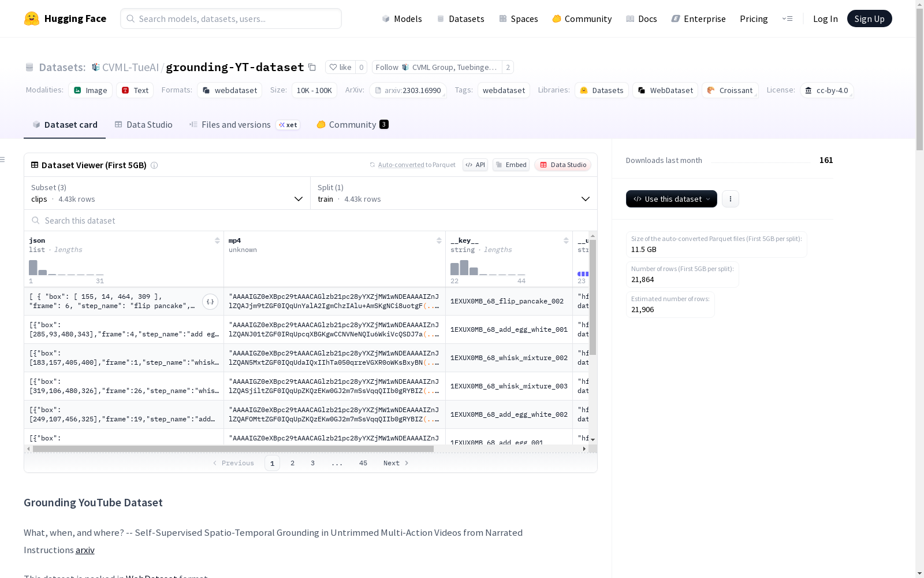The width and height of the screenshot is (924, 578).
Task: Select the Image modality tag
Action: [x=91, y=90]
